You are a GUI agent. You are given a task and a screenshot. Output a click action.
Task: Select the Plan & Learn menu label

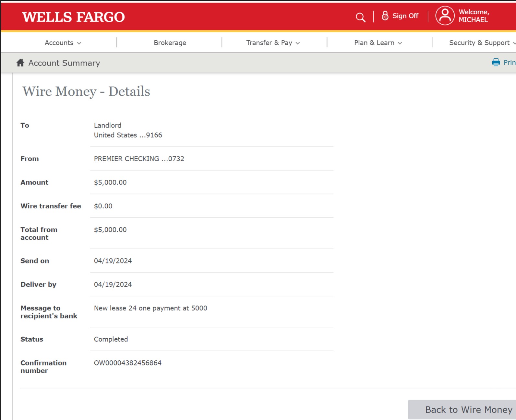[x=374, y=43]
